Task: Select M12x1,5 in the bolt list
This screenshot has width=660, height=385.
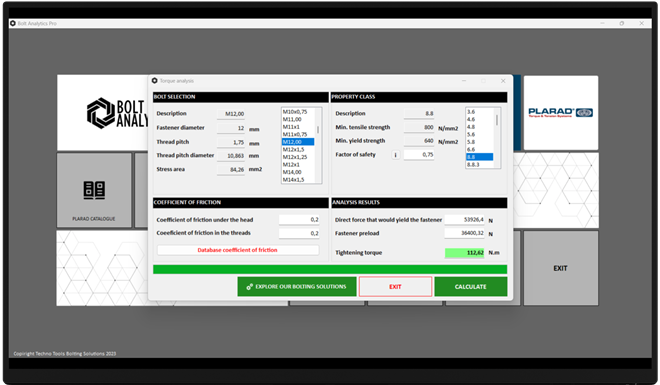Action: tap(298, 149)
